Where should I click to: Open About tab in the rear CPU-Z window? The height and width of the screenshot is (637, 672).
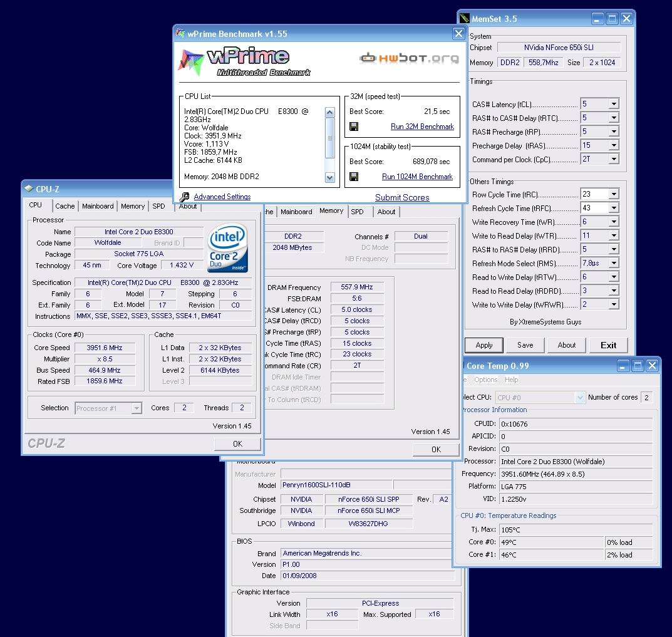(386, 212)
